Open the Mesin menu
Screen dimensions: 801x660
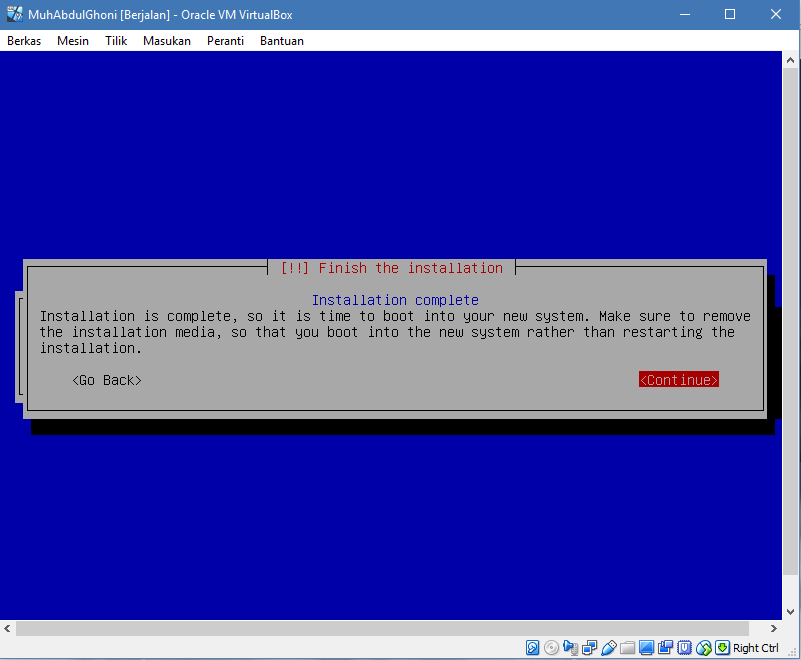click(x=73, y=41)
